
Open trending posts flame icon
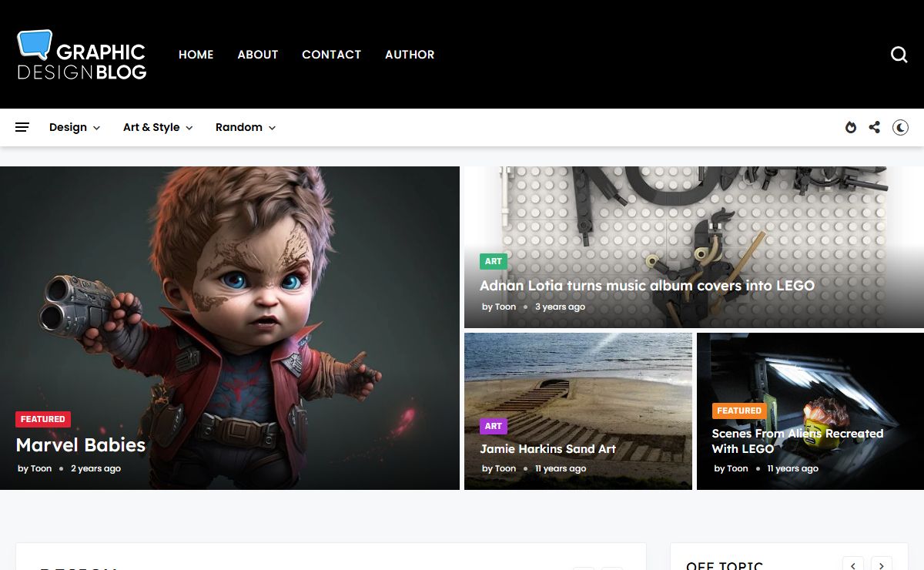pos(851,127)
